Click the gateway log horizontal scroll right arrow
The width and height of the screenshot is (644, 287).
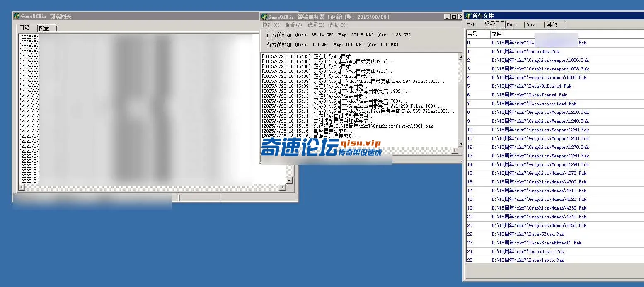pyautogui.click(x=283, y=187)
